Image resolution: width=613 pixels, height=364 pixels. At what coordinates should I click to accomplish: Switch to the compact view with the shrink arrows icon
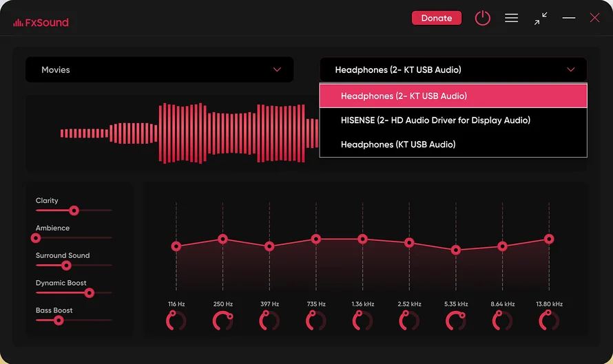tap(541, 19)
